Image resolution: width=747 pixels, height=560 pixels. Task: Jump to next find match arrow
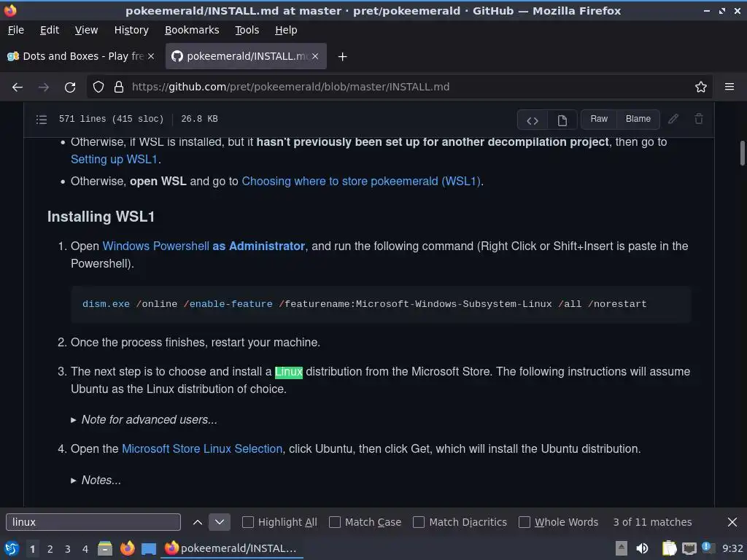point(220,522)
